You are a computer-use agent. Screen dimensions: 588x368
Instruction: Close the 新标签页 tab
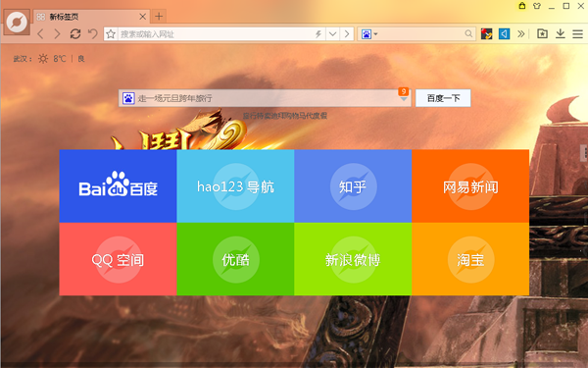pyautogui.click(x=142, y=17)
